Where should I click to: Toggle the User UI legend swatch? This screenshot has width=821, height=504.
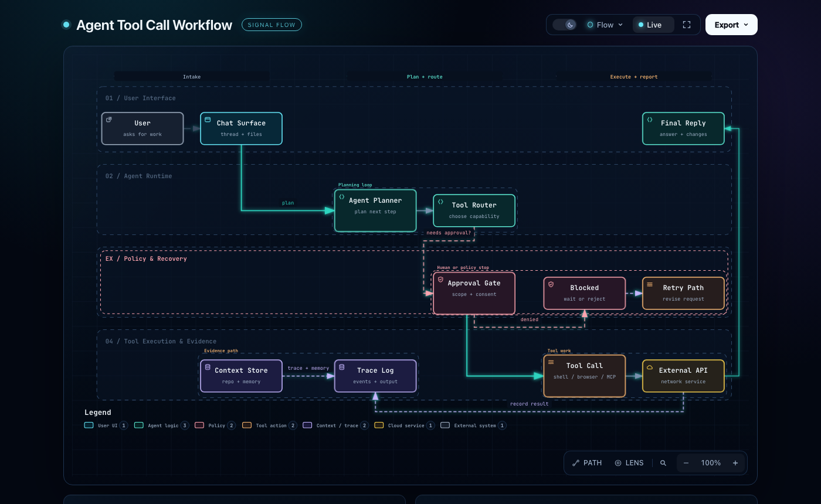click(x=89, y=425)
